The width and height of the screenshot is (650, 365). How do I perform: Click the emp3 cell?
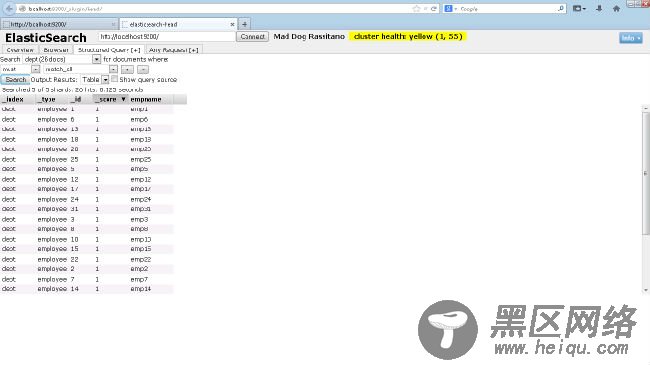click(x=139, y=219)
